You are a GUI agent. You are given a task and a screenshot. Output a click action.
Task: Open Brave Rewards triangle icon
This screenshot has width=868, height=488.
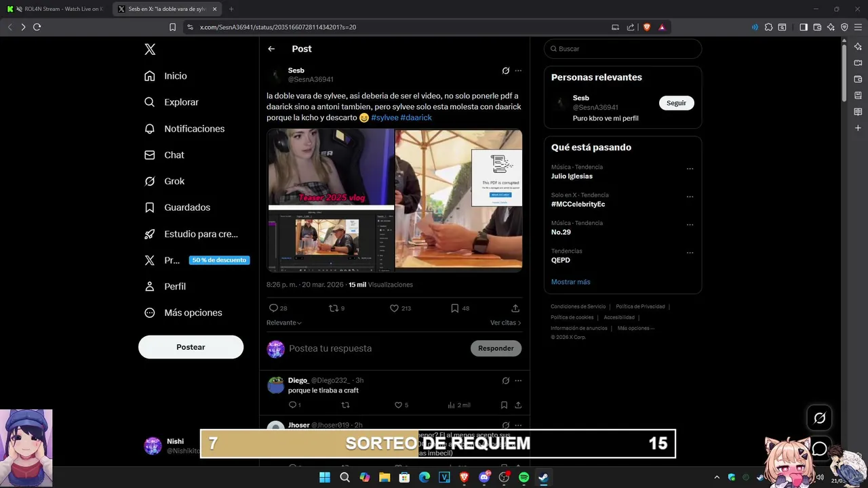pos(662,27)
